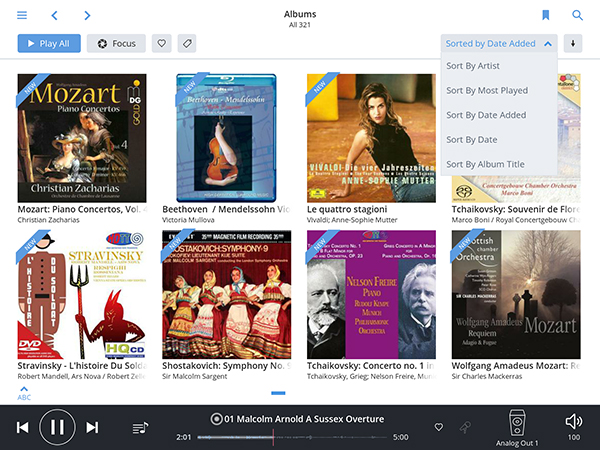
Task: Favorite the current track with heart
Action: (x=439, y=427)
